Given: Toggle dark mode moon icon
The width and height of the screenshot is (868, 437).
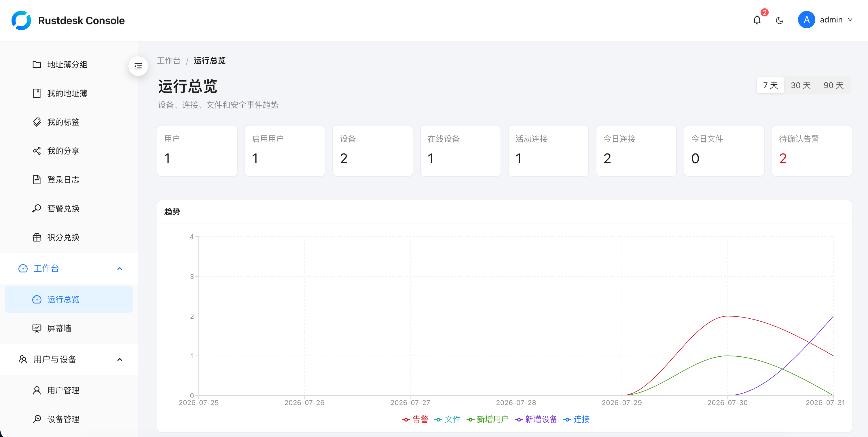Looking at the screenshot, I should coord(779,20).
